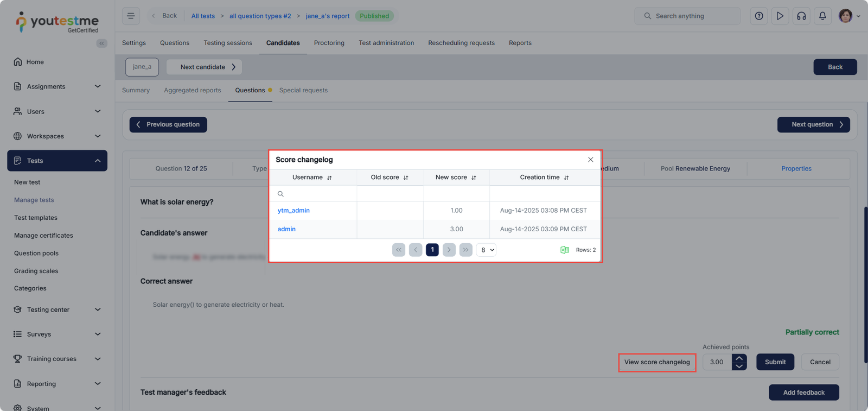The image size is (868, 411).
Task: Open the ytm_admin user link
Action: click(x=293, y=211)
